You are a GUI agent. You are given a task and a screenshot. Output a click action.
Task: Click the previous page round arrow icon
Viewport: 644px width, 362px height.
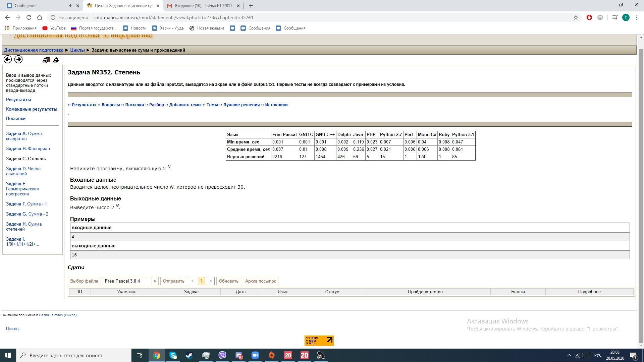(x=7, y=59)
